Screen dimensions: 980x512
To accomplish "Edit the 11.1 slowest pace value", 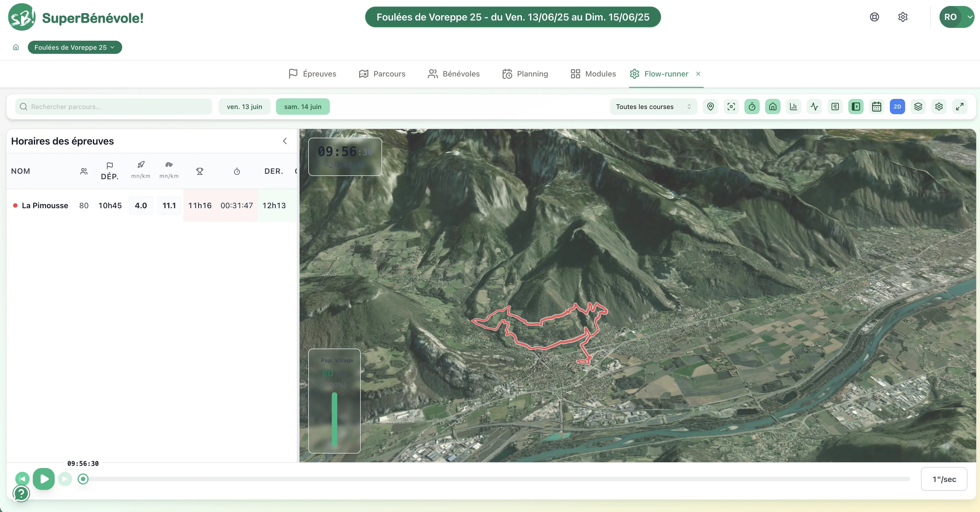I will 169,205.
